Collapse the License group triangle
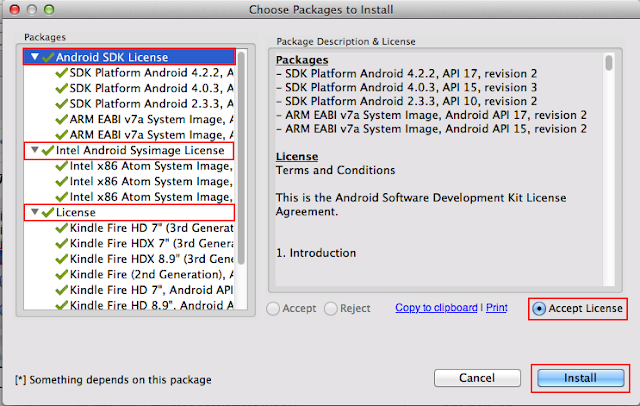 pyautogui.click(x=35, y=212)
